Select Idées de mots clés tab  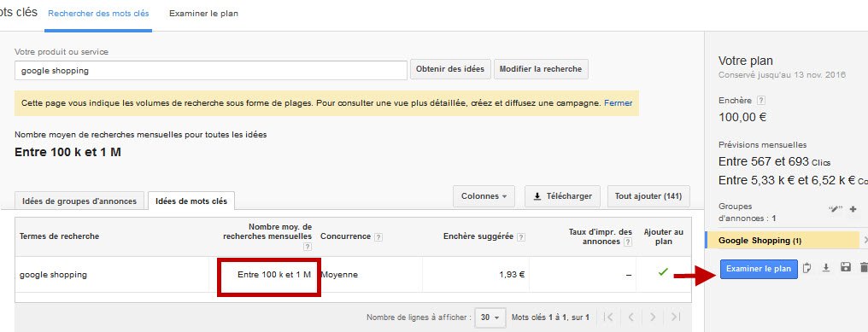click(x=191, y=201)
